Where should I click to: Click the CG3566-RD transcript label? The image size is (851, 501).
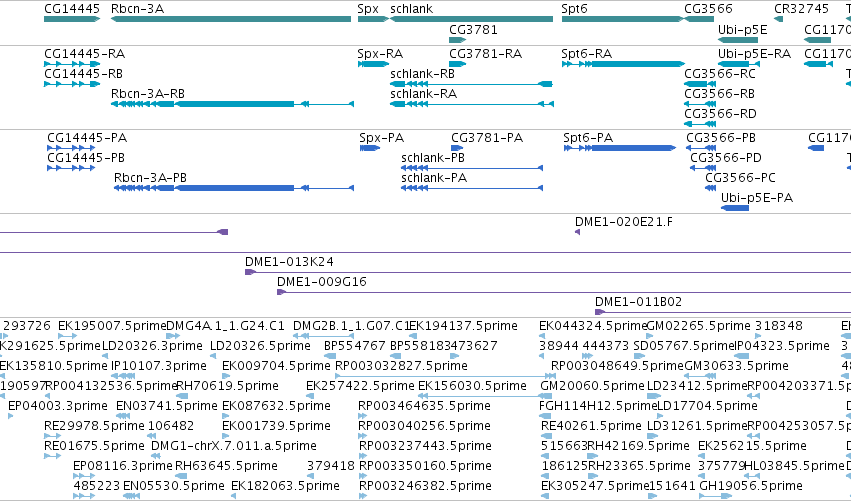click(720, 114)
